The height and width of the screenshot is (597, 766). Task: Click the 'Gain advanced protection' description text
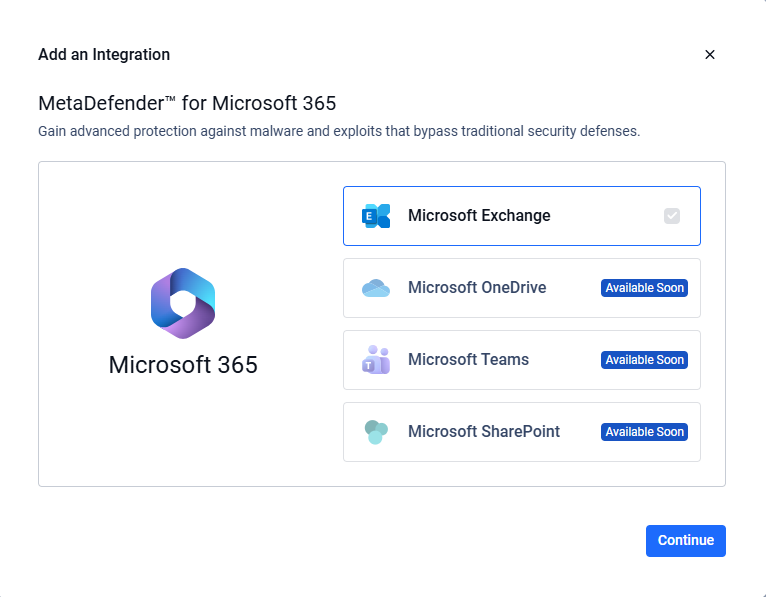[339, 131]
